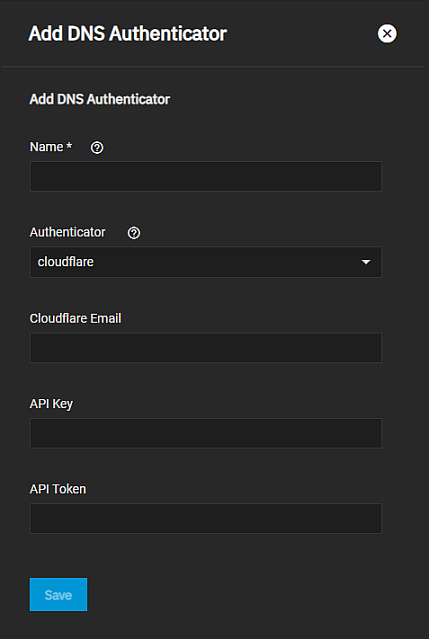Viewport: 429px width, 639px height.
Task: Click the large Add DNS Authenticator title
Action: pyautogui.click(x=128, y=33)
